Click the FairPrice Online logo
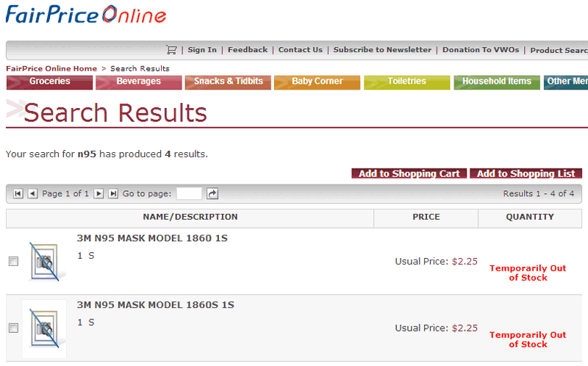588x366 pixels. tap(86, 15)
